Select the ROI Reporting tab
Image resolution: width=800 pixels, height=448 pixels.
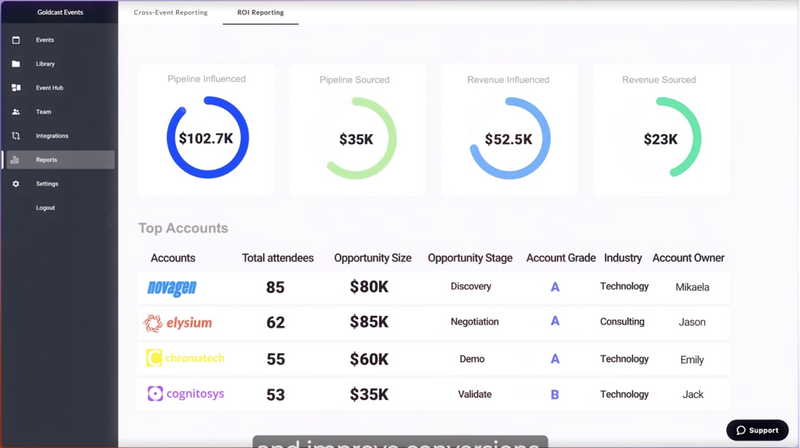[x=260, y=13]
